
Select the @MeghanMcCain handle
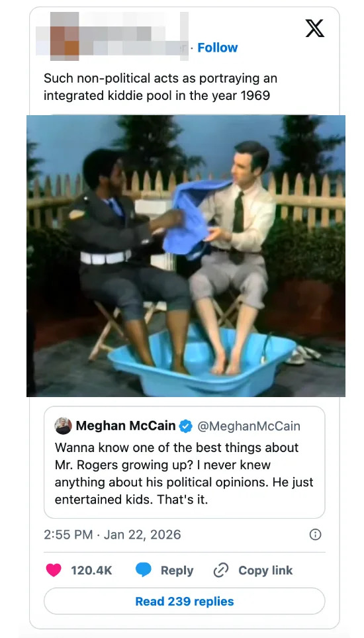pos(249,426)
